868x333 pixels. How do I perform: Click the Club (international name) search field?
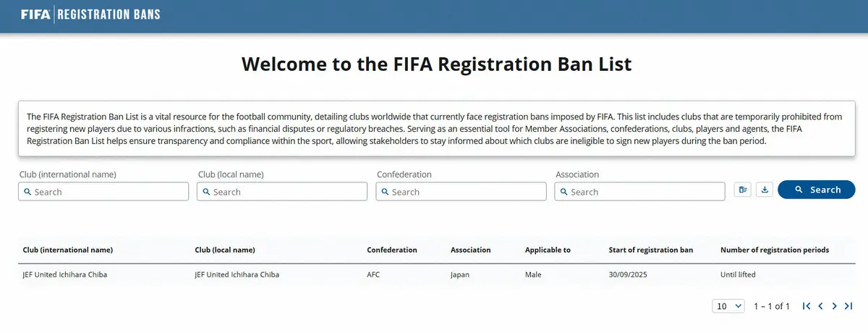(x=103, y=192)
